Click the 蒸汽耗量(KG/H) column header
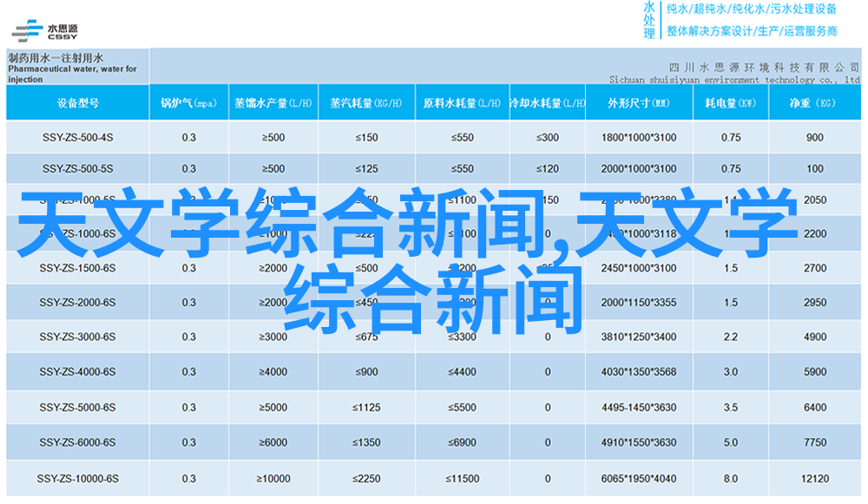The height and width of the screenshot is (504, 868). pos(365,103)
